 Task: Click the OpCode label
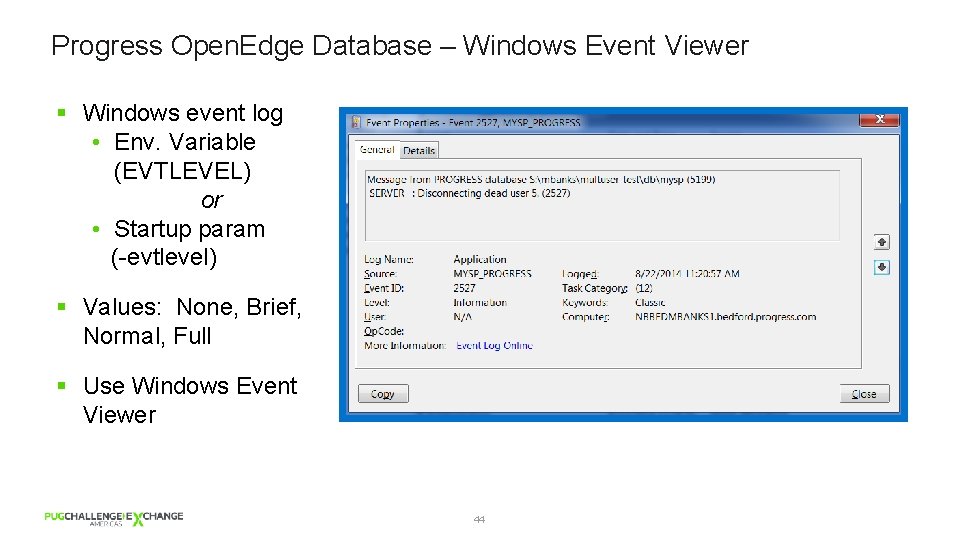(384, 331)
